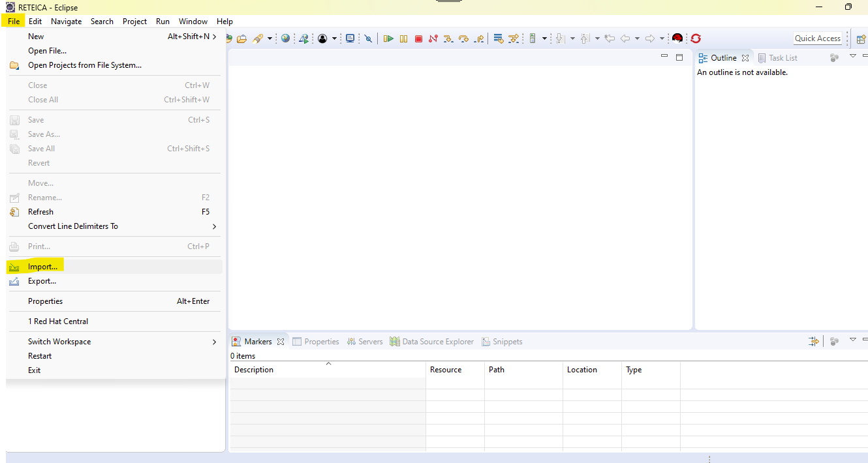Minimize the editor area
The width and height of the screenshot is (868, 463).
[664, 57]
